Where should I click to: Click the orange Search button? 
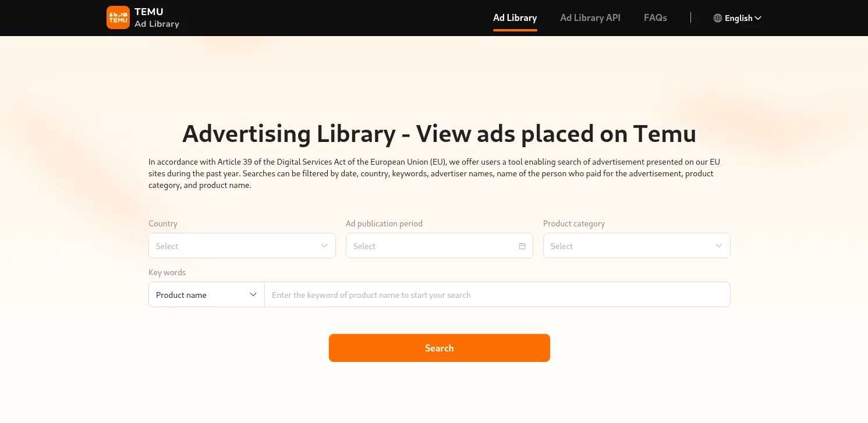(x=440, y=348)
